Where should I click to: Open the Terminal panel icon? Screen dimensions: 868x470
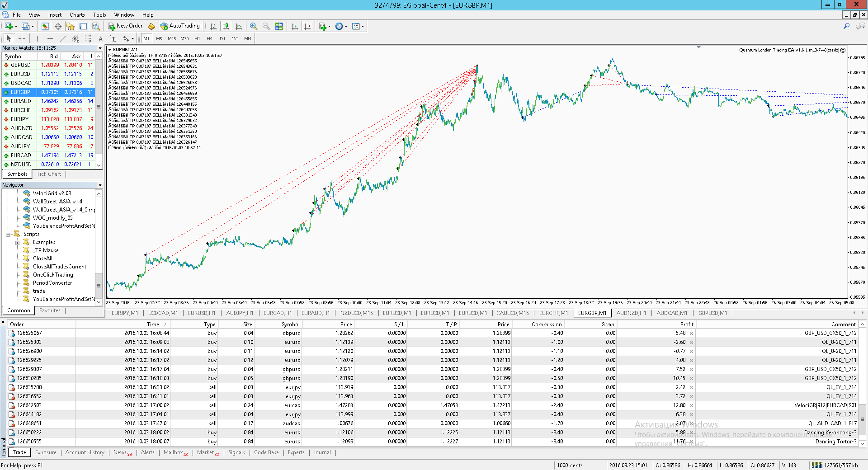click(83, 26)
